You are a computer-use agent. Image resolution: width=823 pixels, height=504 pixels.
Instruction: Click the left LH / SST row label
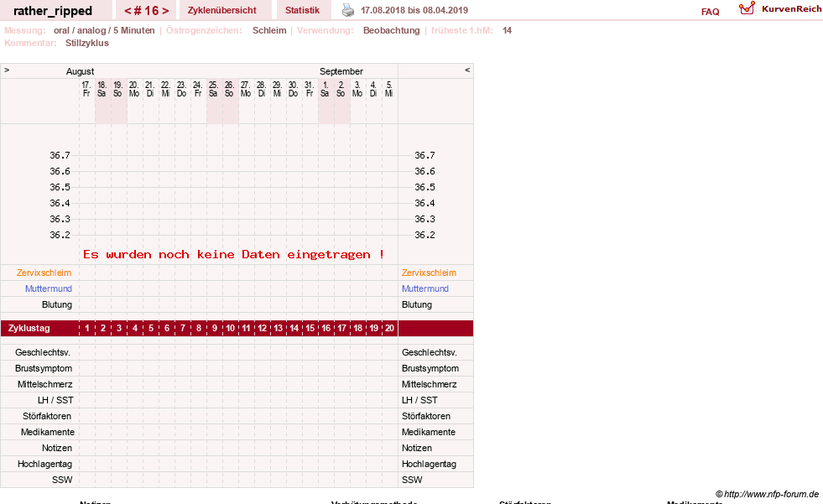tap(55, 400)
